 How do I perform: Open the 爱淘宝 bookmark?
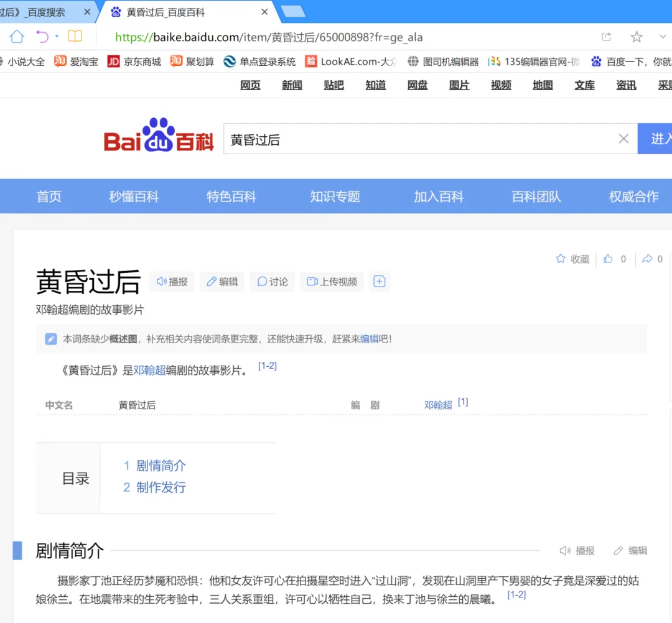tap(76, 62)
